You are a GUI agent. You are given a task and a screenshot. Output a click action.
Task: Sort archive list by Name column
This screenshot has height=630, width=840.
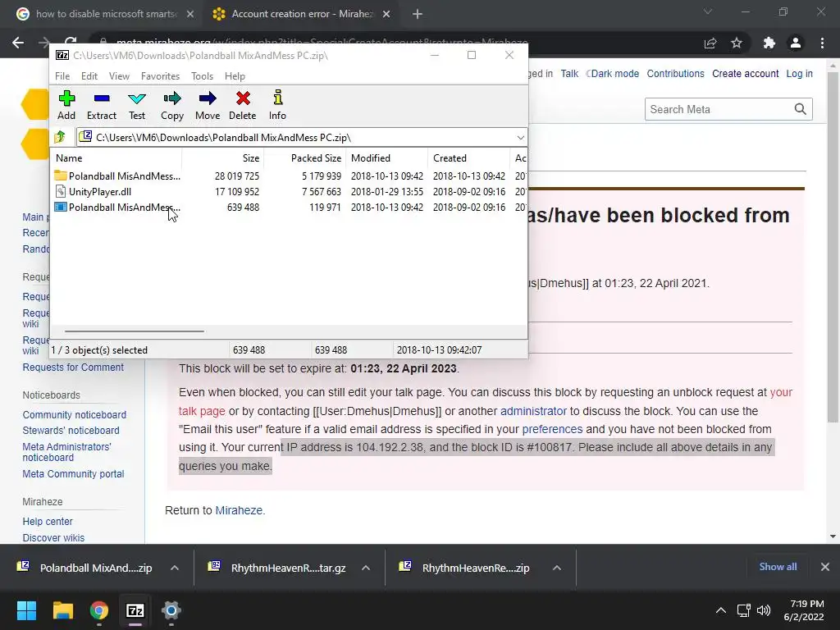[116, 158]
